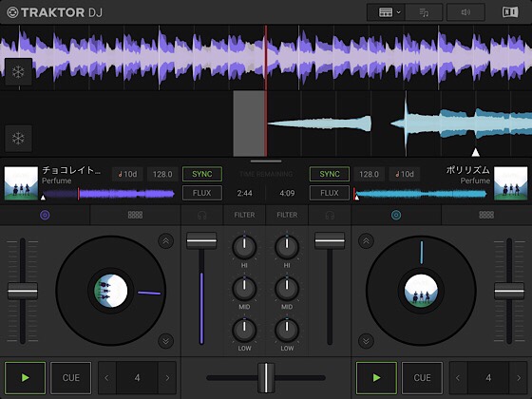
Task: Seek within left deck purple overview waveform
Action: (108, 194)
